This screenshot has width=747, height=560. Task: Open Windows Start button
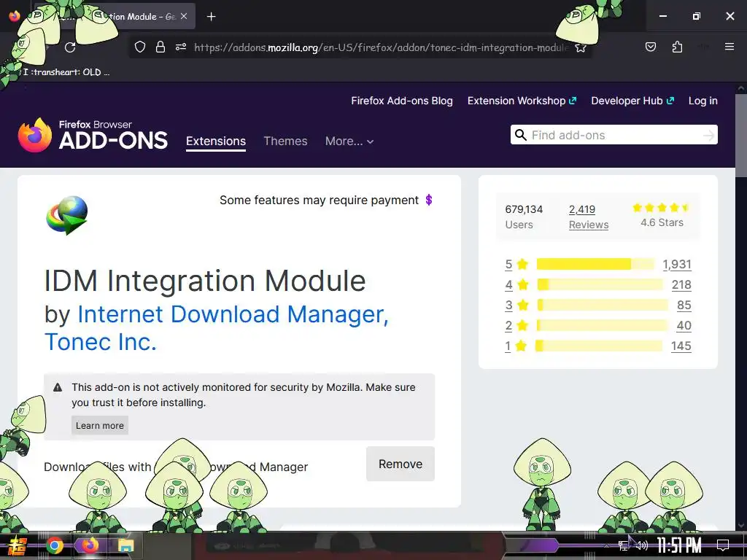pyautogui.click(x=18, y=545)
